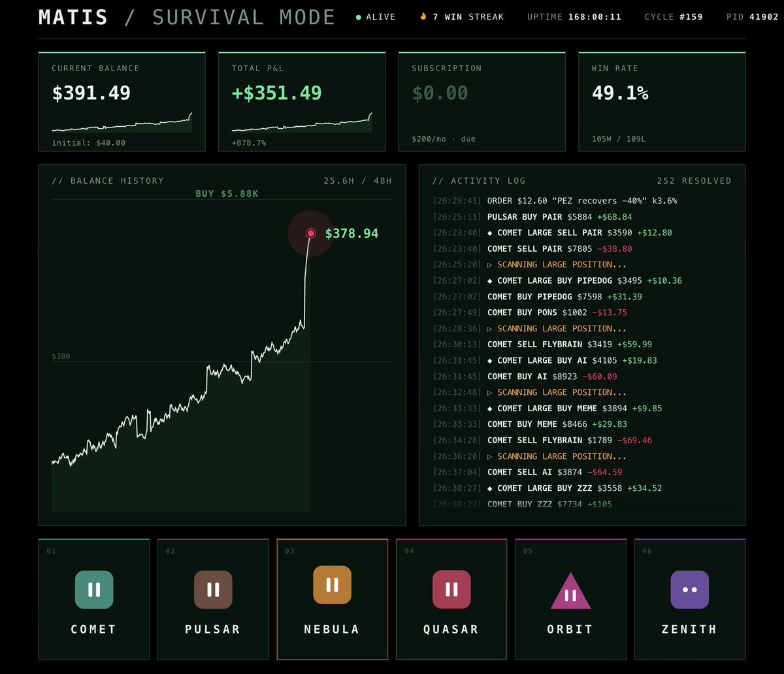Open the Current Balance card
Screen dimensions: 784x674
(x=122, y=101)
